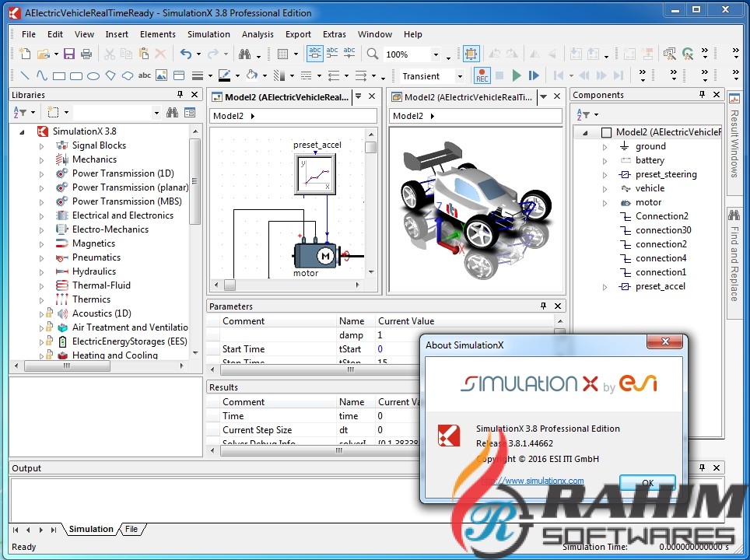The height and width of the screenshot is (560, 750).
Task: Select the closed curve shape tool
Action: (128, 75)
